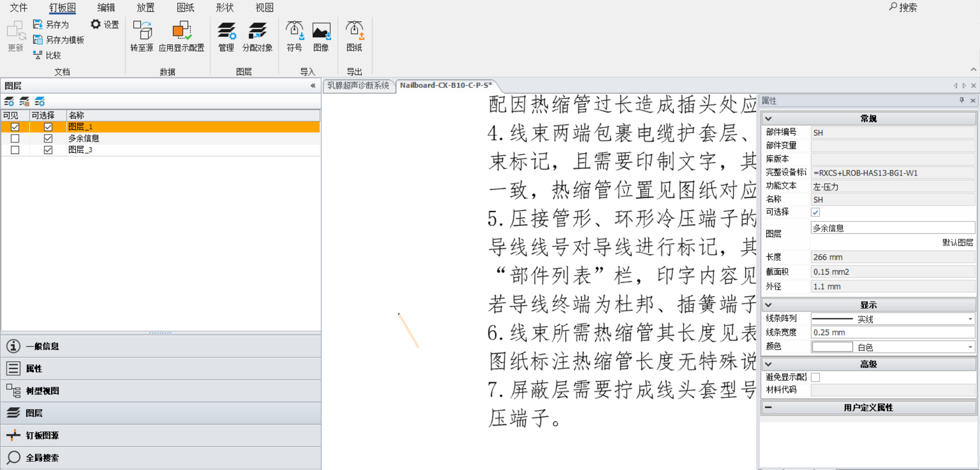Tick the 避免显示配置 checkbox
Image resolution: width=980 pixels, height=470 pixels.
tap(816, 377)
